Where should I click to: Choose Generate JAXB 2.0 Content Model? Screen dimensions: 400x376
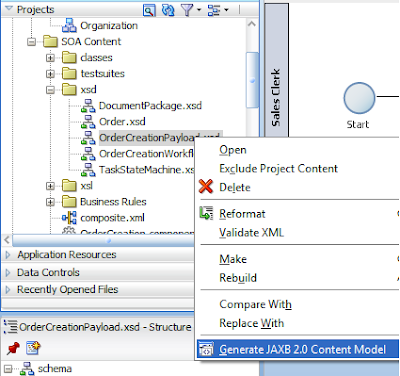[298, 349]
